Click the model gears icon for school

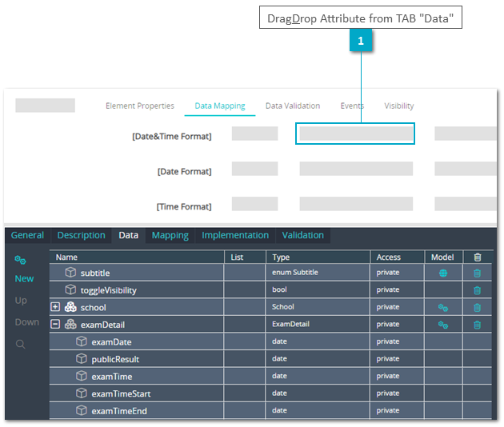click(443, 308)
